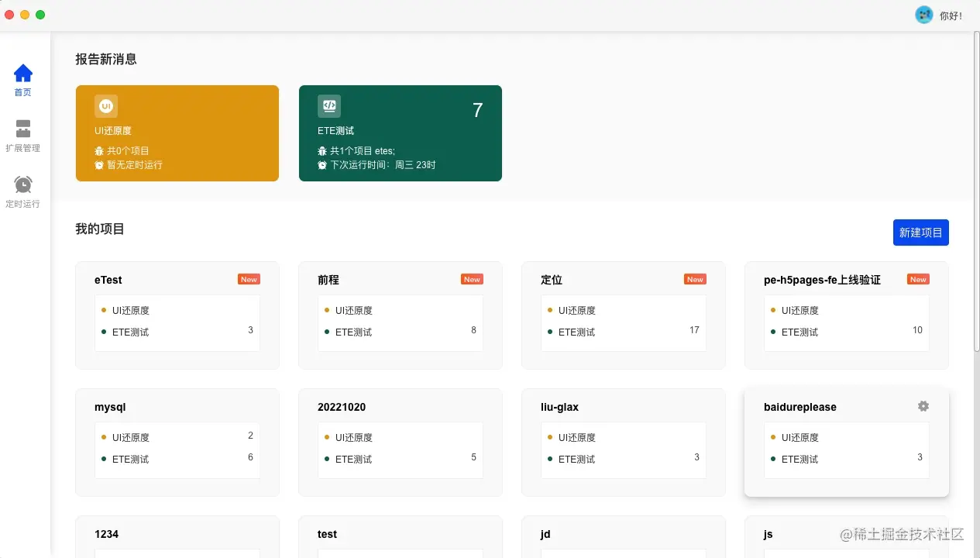Toggle the New badge on the 定位 card
The image size is (980, 558).
tap(695, 279)
